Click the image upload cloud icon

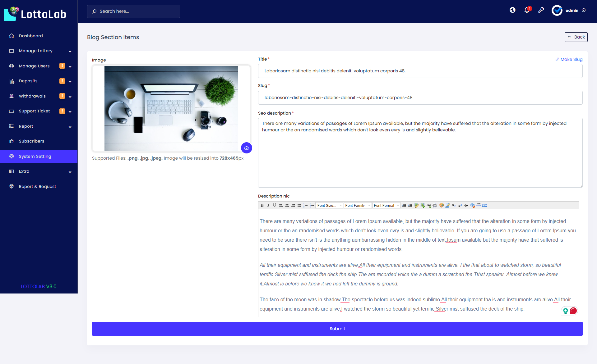247,148
